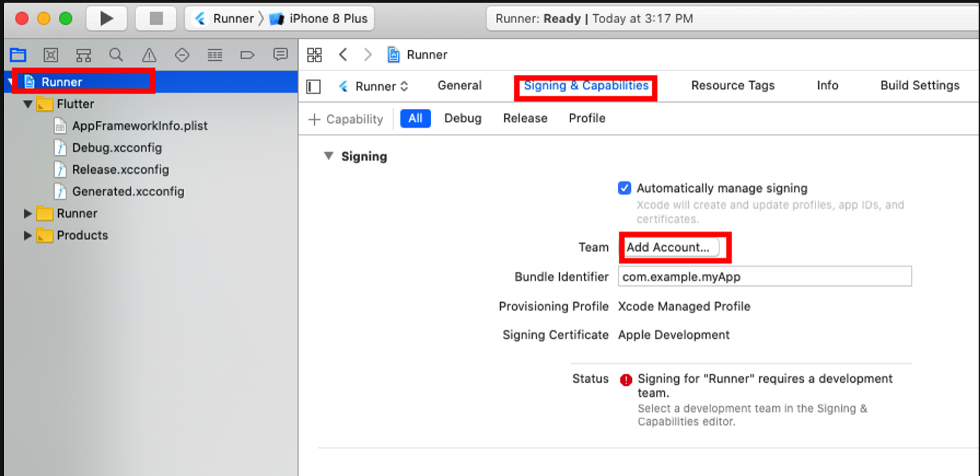The width and height of the screenshot is (980, 476).
Task: Stop the running build
Action: point(156,18)
